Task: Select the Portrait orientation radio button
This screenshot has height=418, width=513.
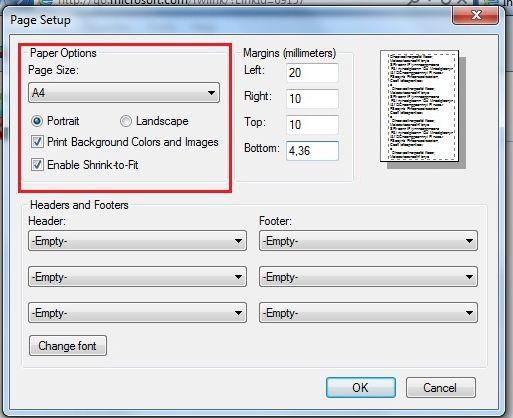Action: (37, 121)
